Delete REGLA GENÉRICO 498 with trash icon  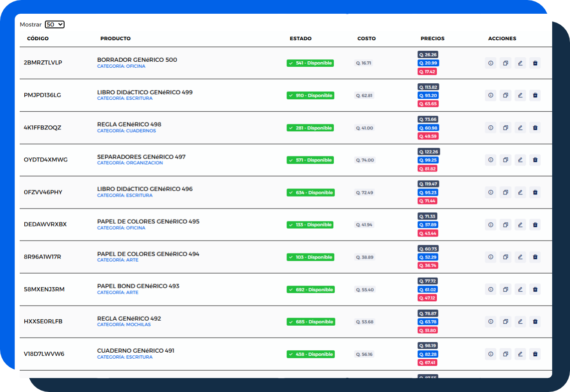535,128
